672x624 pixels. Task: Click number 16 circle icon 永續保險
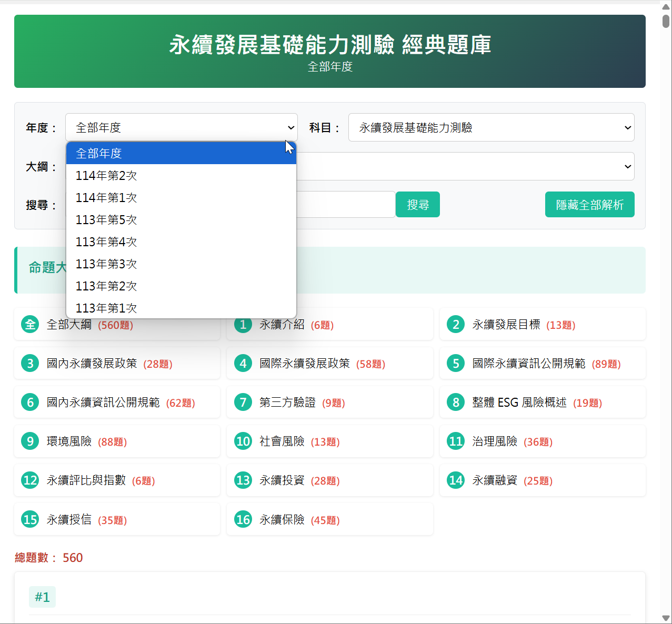[x=243, y=520]
